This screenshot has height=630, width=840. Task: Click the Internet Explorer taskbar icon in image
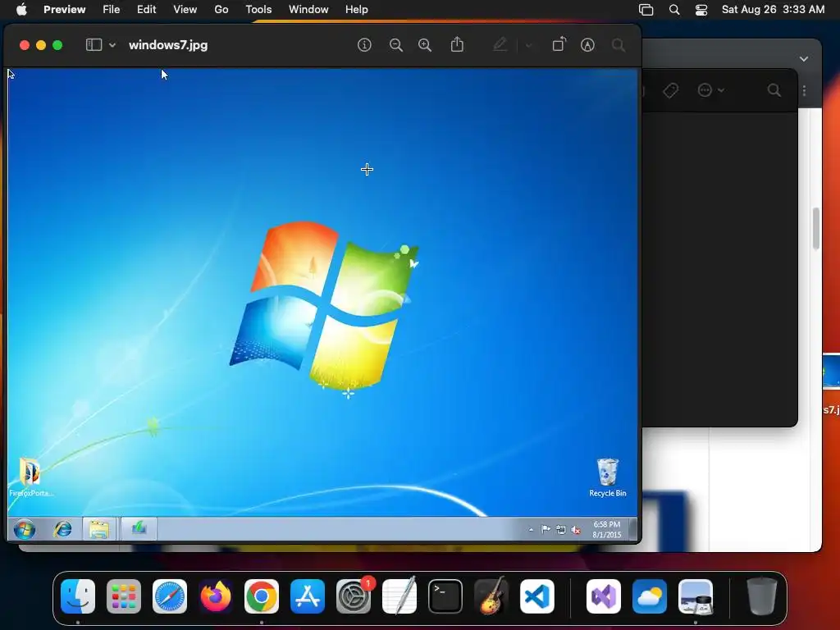click(62, 529)
